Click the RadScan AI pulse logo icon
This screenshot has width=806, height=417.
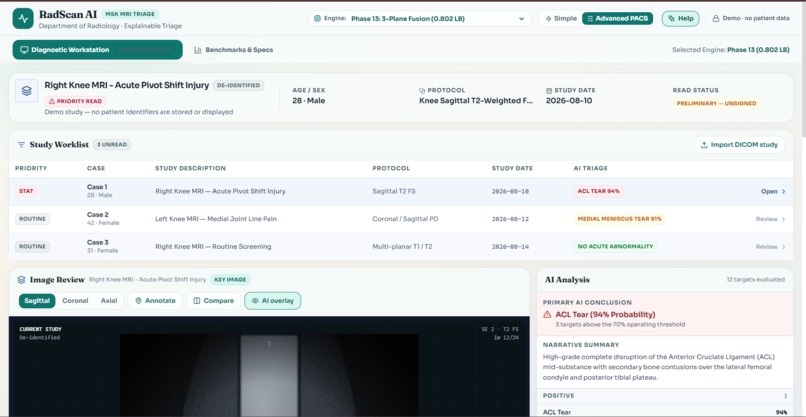(23, 19)
